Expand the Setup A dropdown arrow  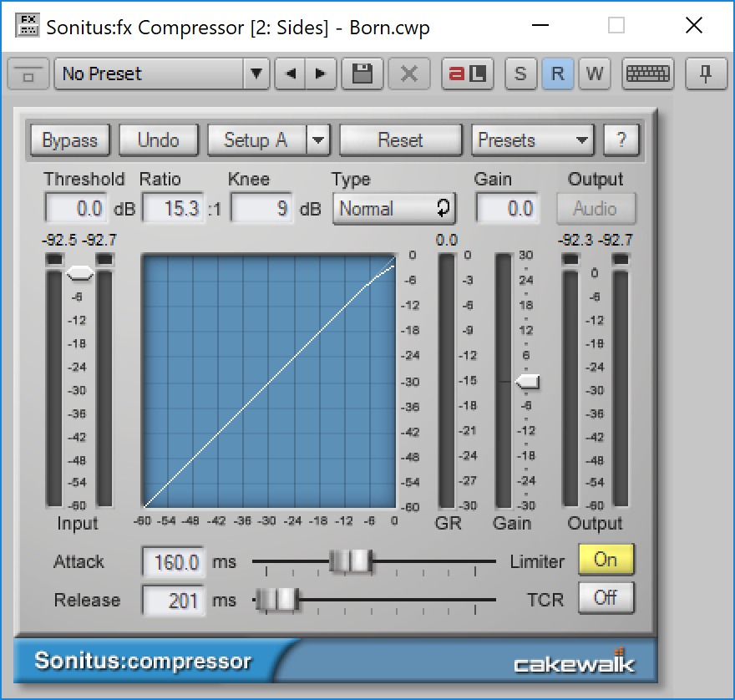pos(318,139)
